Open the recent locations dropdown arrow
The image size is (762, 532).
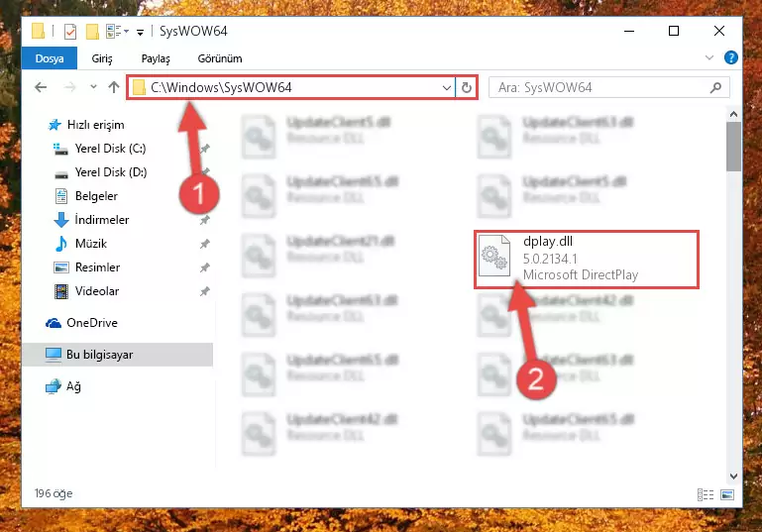click(93, 87)
